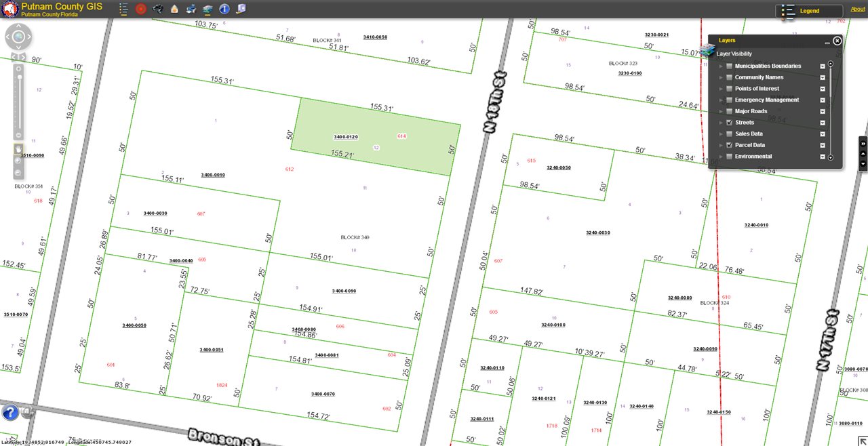Uncheck the Streets layer checkbox
This screenshot has height=446, width=868.
[729, 123]
